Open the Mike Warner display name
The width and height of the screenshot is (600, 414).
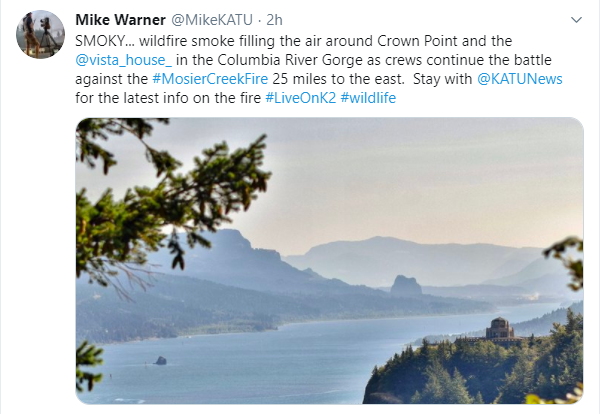tap(121, 20)
